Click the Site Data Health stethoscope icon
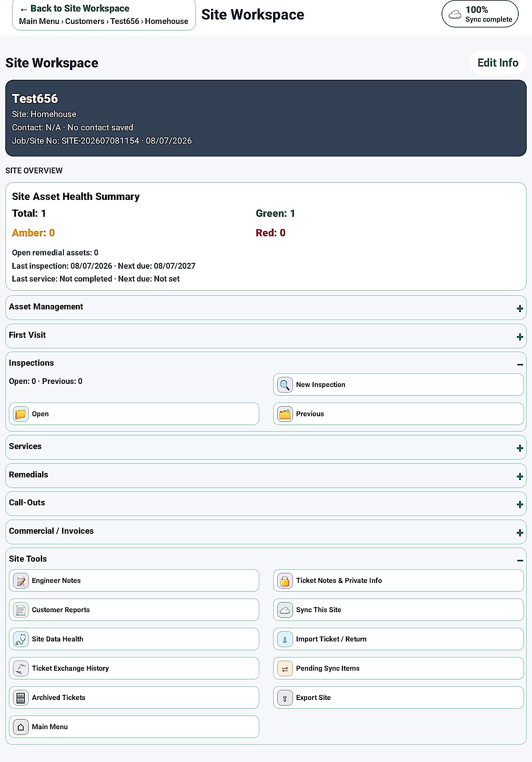The width and height of the screenshot is (532, 762). click(21, 639)
